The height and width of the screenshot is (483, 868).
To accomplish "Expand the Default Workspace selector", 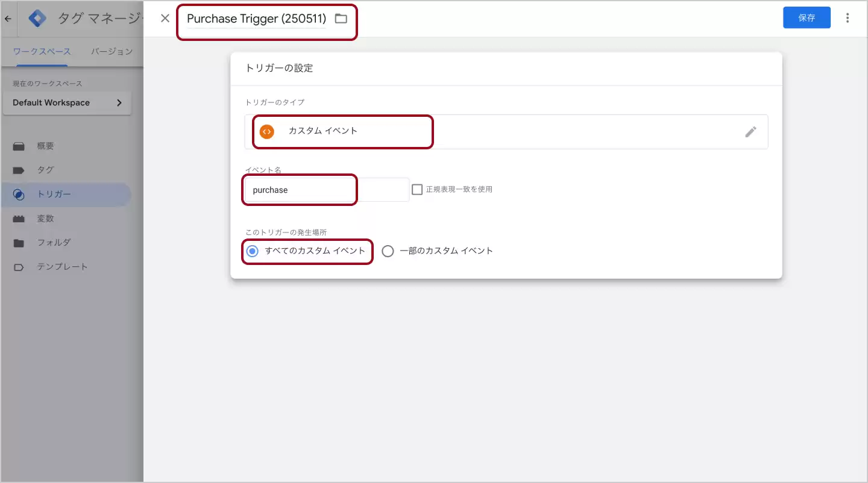I will click(x=67, y=103).
